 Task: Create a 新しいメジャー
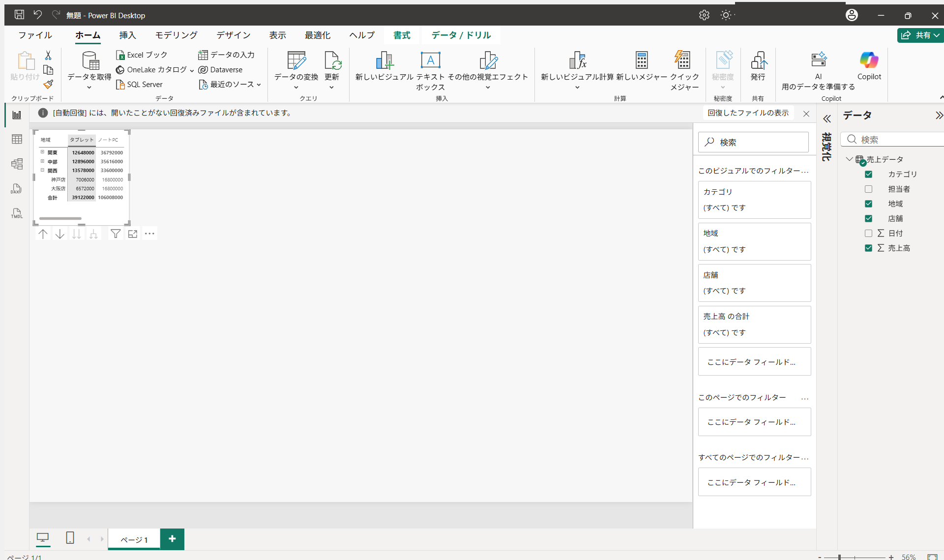click(642, 66)
